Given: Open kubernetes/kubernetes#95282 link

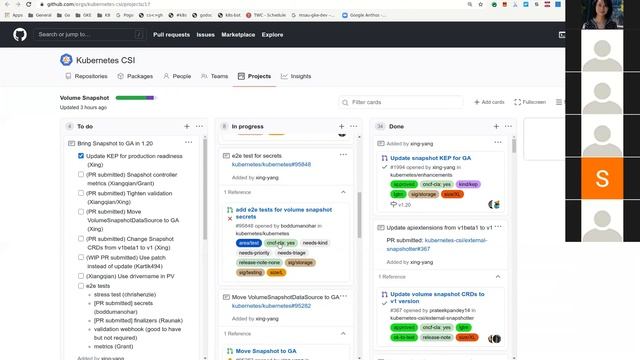Looking at the screenshot, I should [x=271, y=306].
